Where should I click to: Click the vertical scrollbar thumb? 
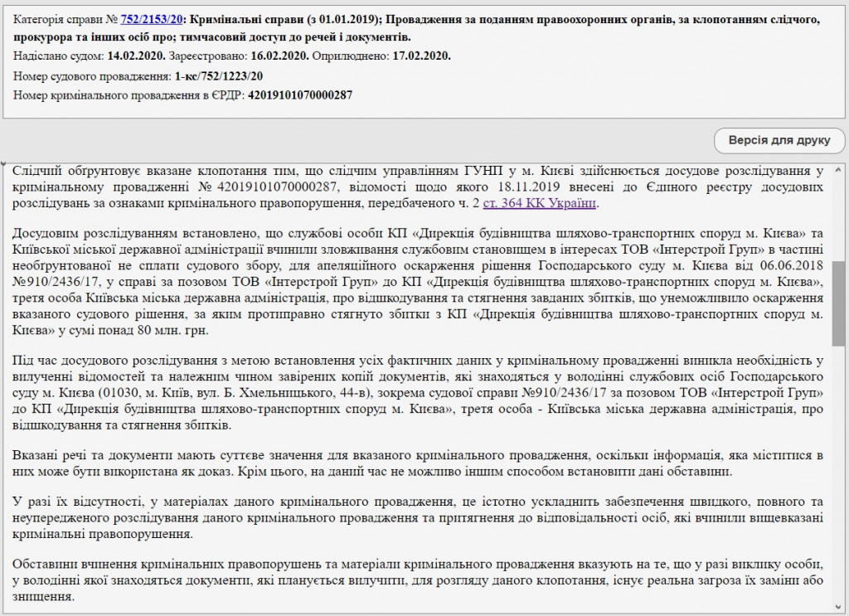click(x=838, y=303)
